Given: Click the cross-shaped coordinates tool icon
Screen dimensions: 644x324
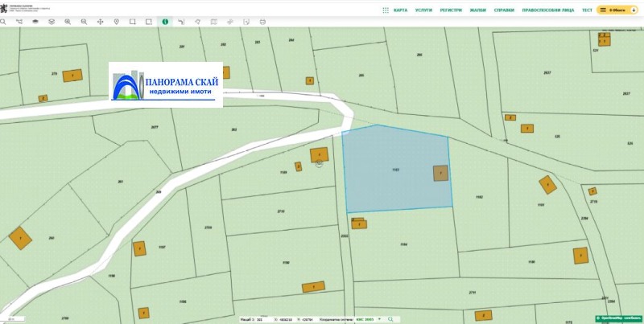Looking at the screenshot, I should pos(230,22).
